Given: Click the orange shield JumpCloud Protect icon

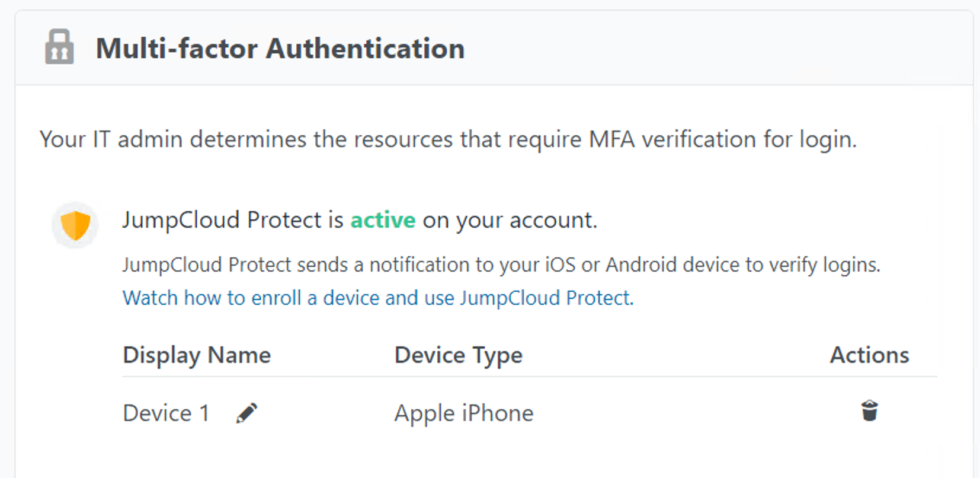Looking at the screenshot, I should pos(75,225).
